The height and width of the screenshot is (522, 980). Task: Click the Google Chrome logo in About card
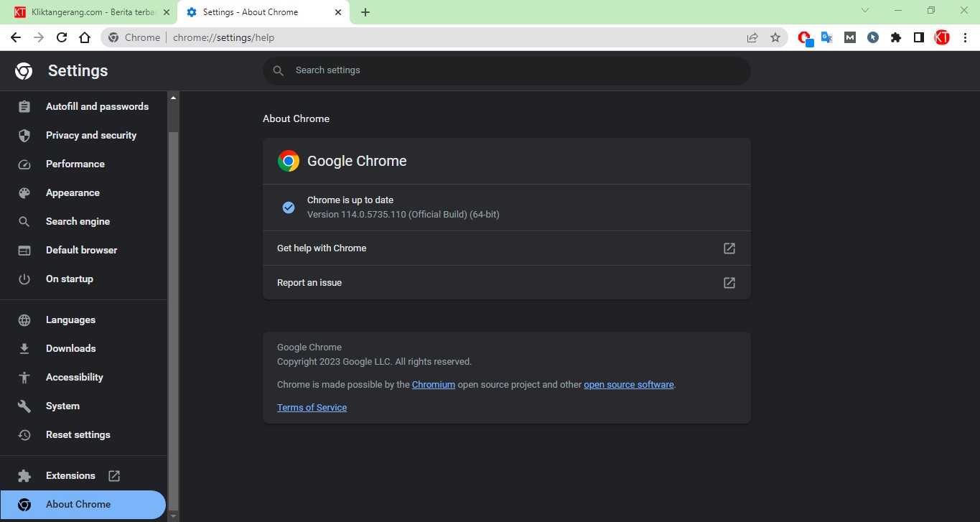click(289, 161)
